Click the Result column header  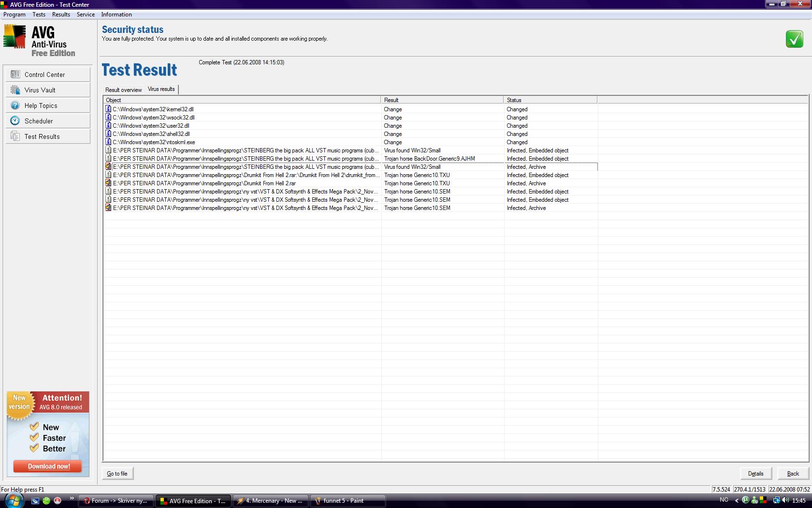coord(442,100)
